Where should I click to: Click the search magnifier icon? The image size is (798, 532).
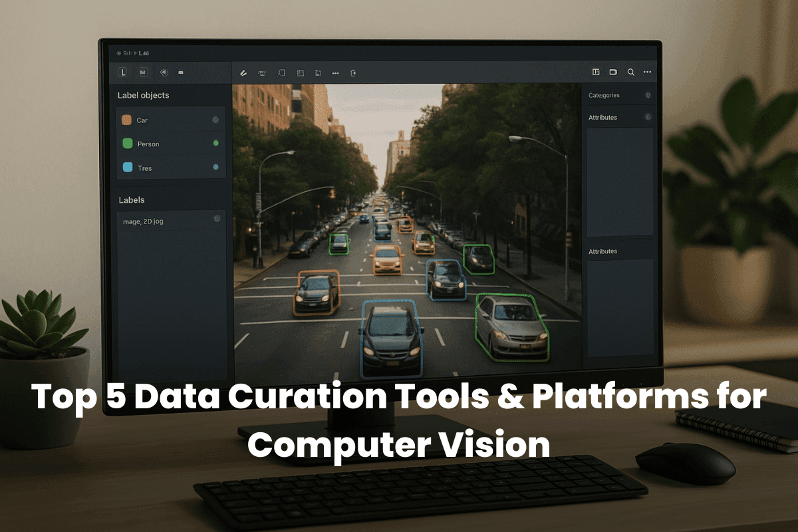click(630, 72)
